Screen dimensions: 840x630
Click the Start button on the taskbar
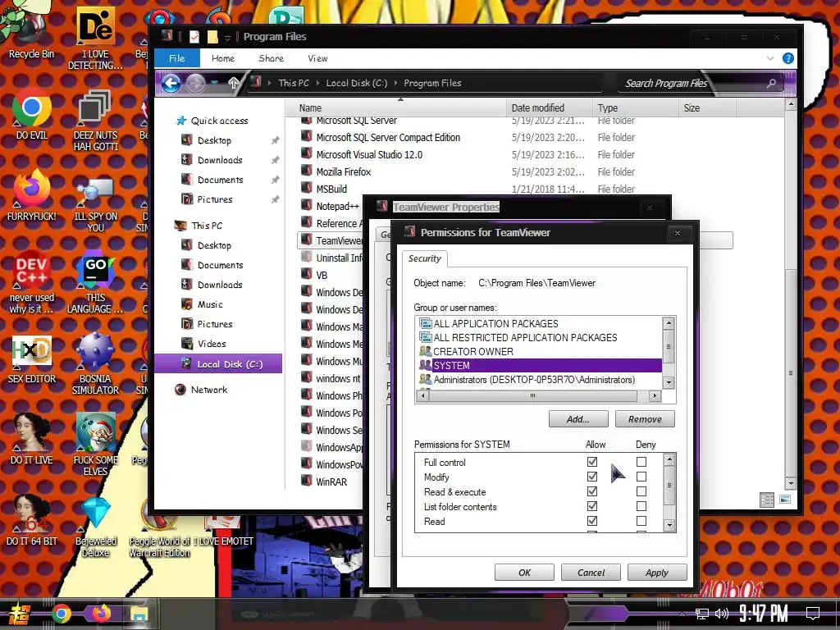click(18, 614)
